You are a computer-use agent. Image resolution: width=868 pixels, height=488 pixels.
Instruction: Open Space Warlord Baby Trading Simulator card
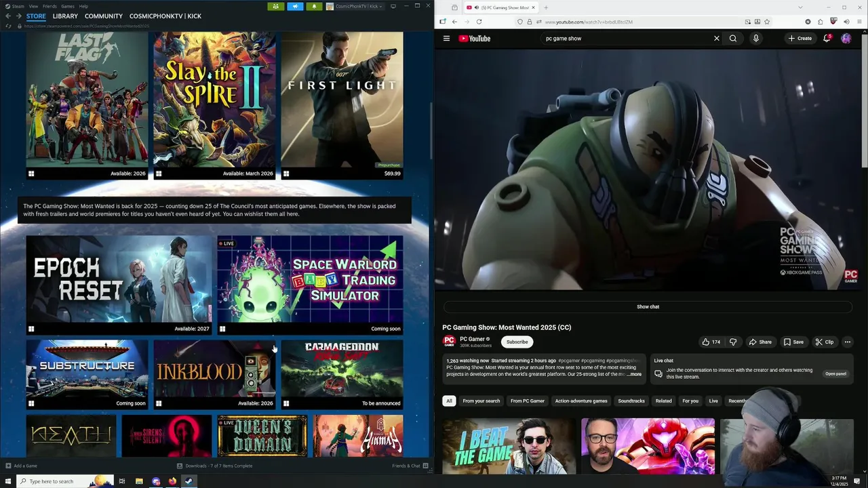point(310,285)
